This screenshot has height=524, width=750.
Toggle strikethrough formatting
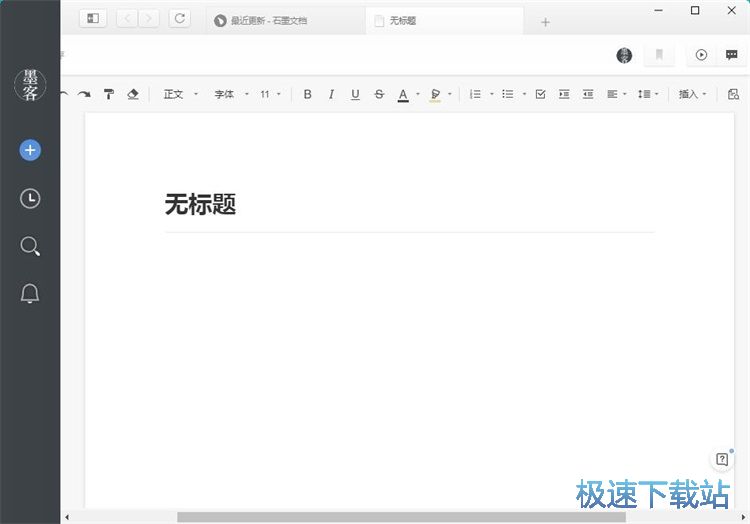(379, 94)
